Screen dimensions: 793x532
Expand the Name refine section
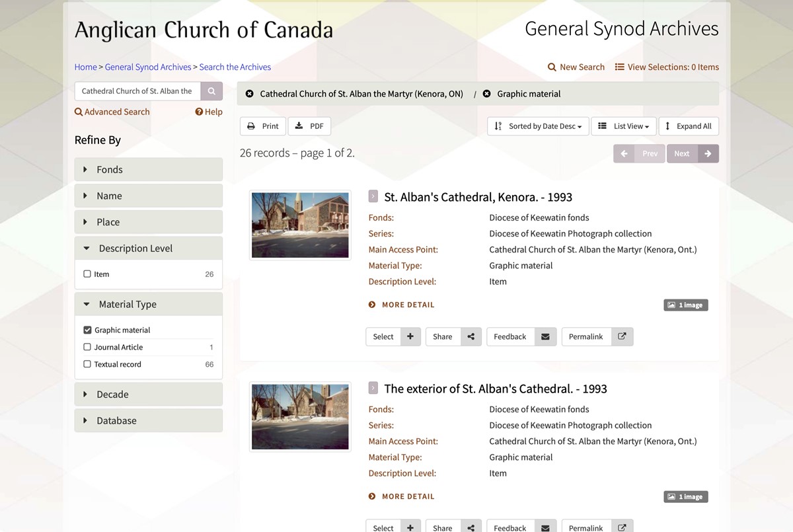149,196
